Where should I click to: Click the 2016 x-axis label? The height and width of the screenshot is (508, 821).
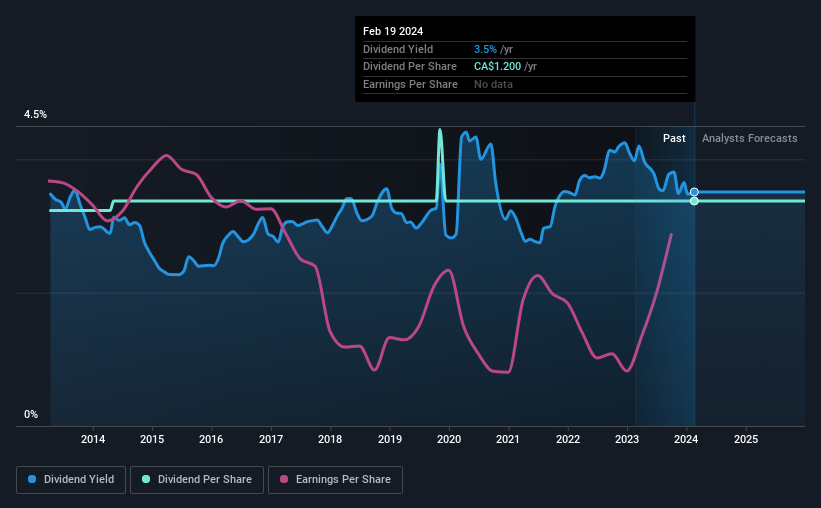[x=211, y=439]
